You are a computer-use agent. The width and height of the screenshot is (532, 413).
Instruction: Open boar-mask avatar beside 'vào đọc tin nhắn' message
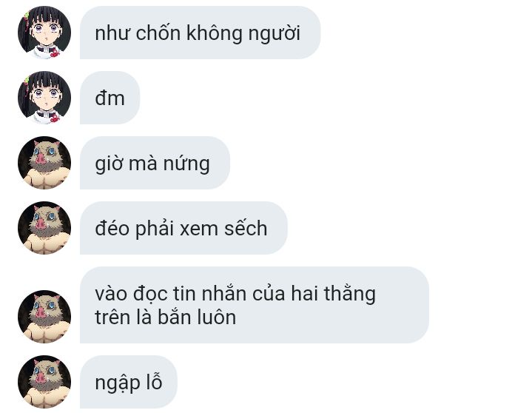[44, 317]
